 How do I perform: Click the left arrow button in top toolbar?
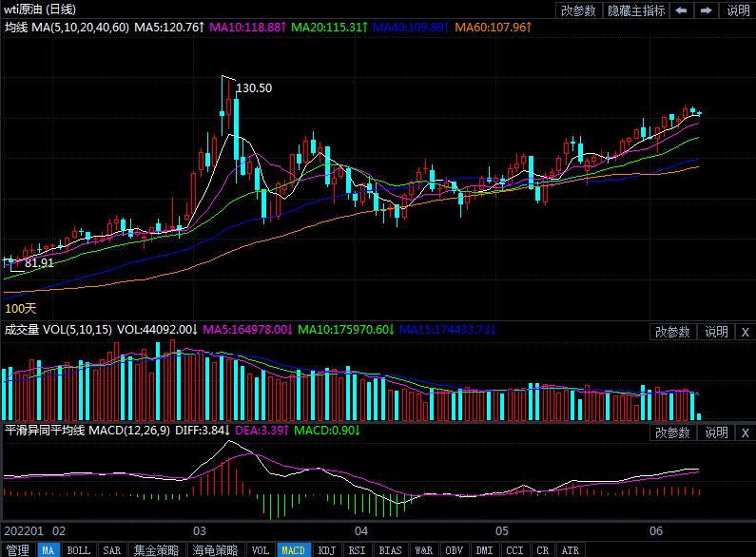[682, 10]
